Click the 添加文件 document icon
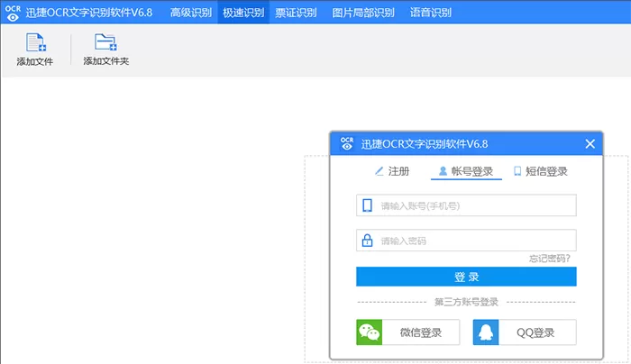This screenshot has height=364, width=631. click(36, 42)
